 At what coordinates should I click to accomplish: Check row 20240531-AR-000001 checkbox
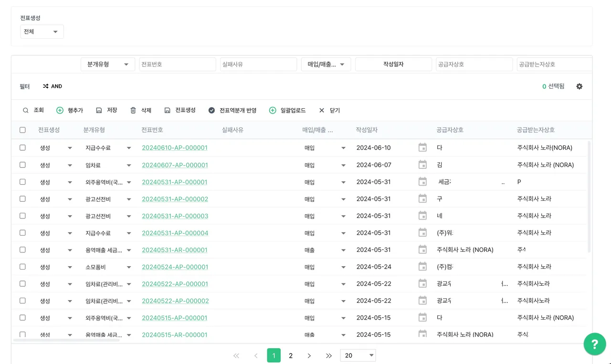22,250
